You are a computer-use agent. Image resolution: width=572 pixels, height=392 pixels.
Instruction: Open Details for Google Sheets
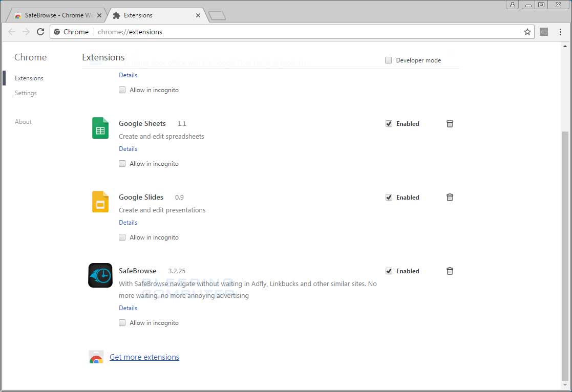click(x=128, y=148)
